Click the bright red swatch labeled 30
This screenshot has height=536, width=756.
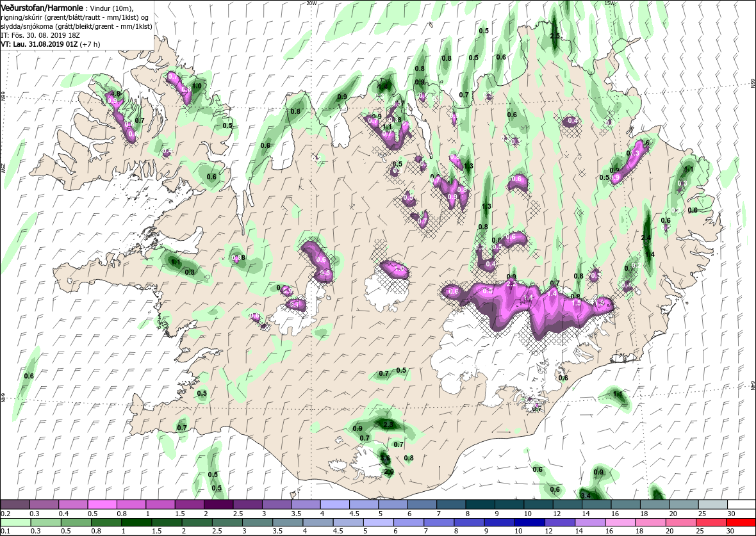741,523
